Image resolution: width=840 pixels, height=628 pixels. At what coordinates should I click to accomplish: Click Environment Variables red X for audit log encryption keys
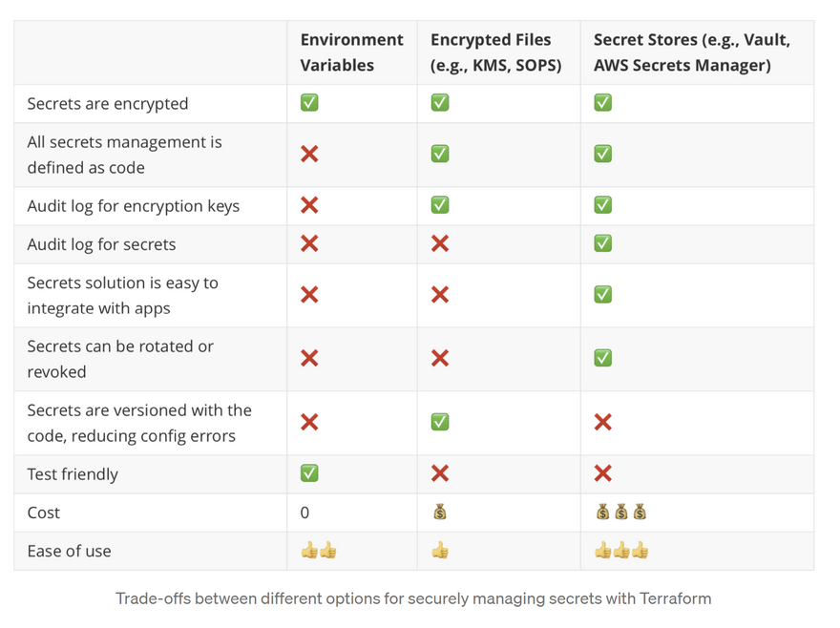[x=309, y=205]
